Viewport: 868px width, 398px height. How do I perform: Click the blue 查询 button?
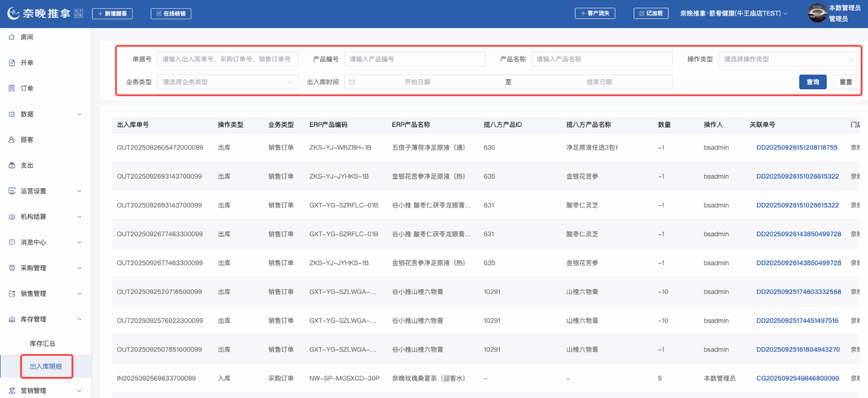(x=813, y=82)
